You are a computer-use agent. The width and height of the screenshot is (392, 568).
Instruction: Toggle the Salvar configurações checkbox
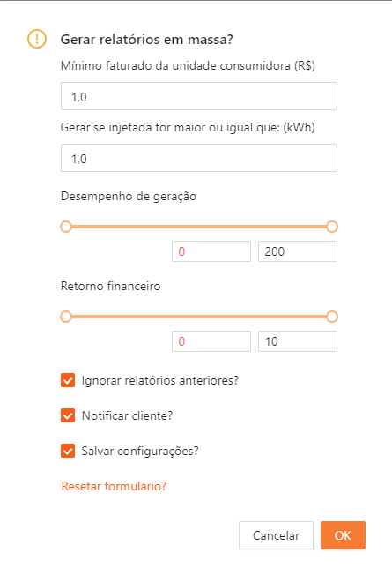point(68,451)
